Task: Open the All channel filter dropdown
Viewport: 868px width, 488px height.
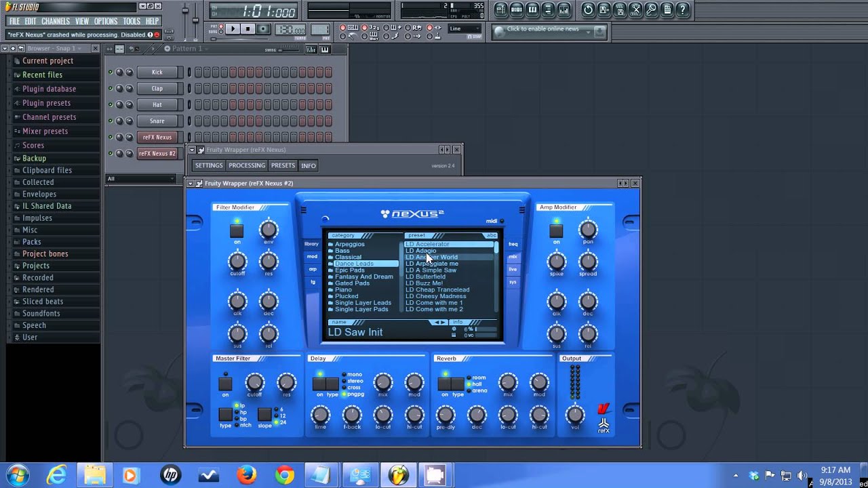Action: 140,179
